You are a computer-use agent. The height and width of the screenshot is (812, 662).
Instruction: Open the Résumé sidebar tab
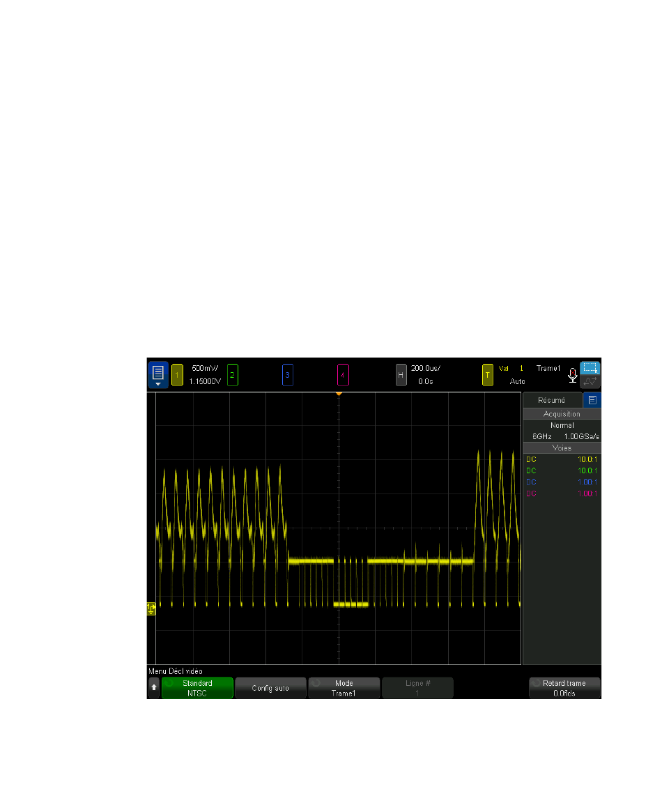[552, 400]
